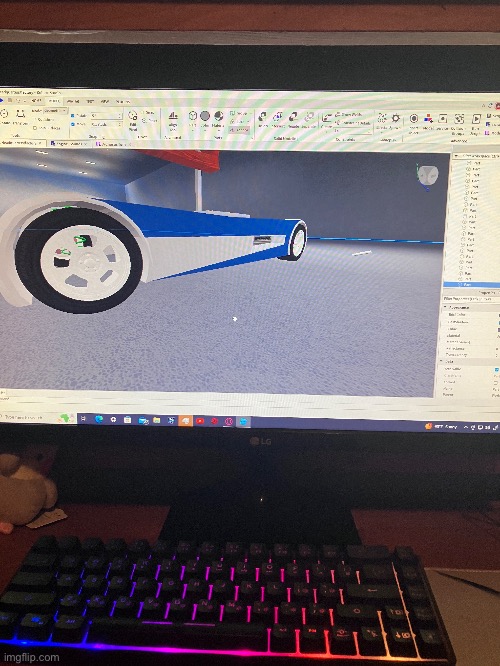This screenshot has height=666, width=500.
Task: Click the Lock tool in ribbon
Action: 239,121
